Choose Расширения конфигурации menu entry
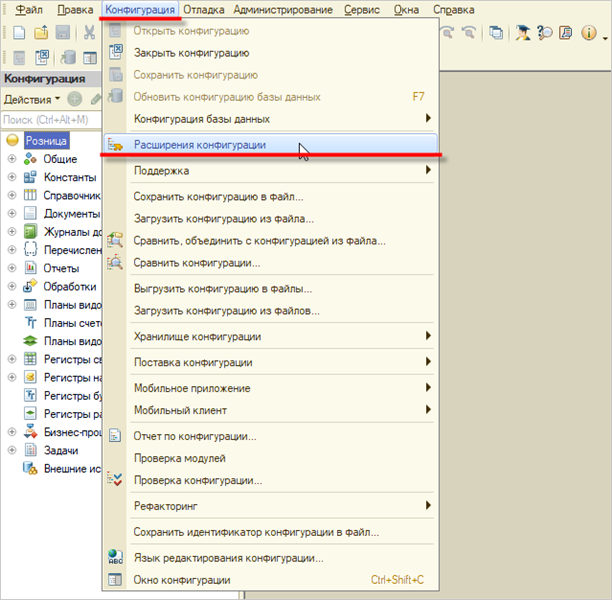The height and width of the screenshot is (600, 612). point(200,145)
